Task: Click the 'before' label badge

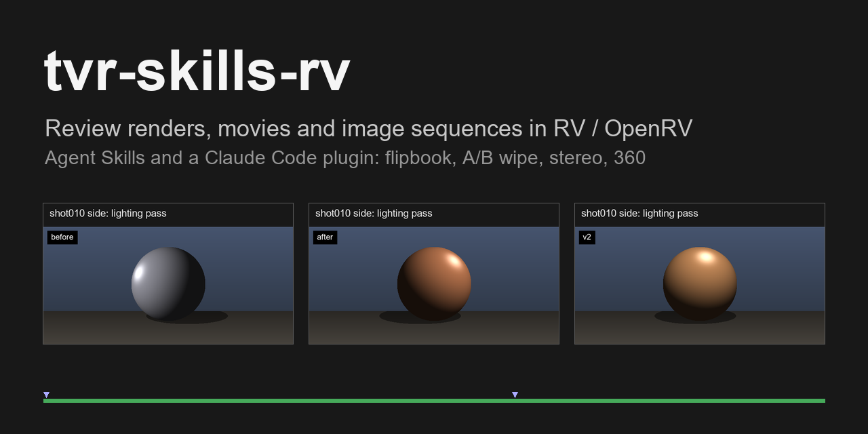Action: click(62, 237)
